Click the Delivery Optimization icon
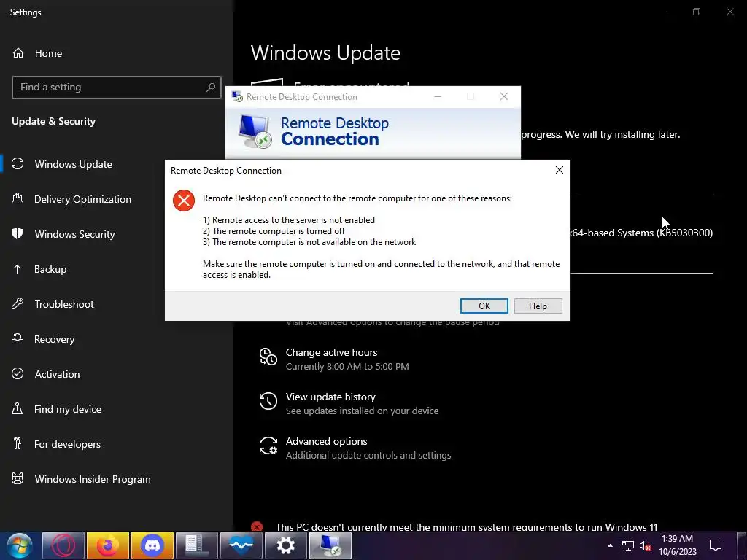The image size is (747, 560). tap(18, 198)
